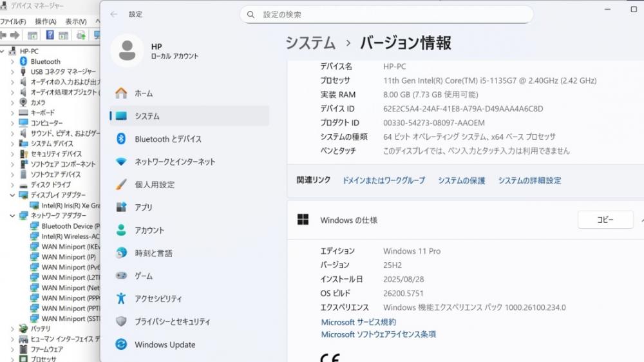Open ファイル(F) menu in Device Manager
Viewport: 644px width, 362px height.
click(13, 21)
